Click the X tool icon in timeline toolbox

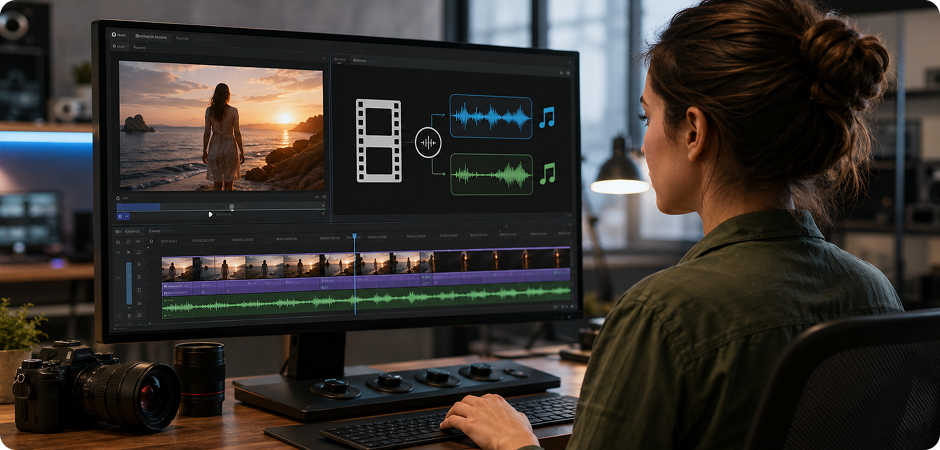click(128, 252)
